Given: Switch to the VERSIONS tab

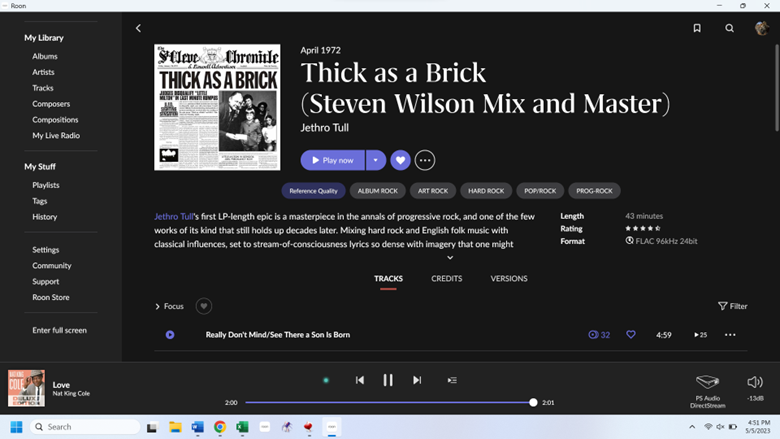Looking at the screenshot, I should (x=509, y=278).
